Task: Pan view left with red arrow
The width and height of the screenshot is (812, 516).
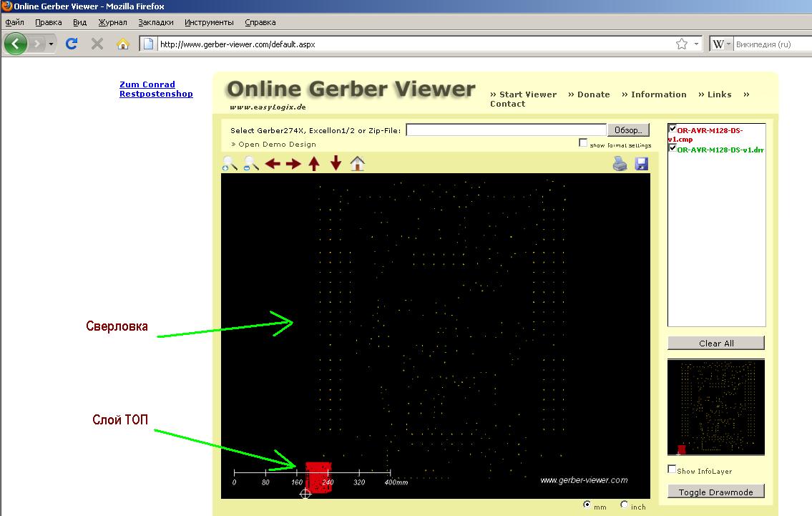Action: click(x=273, y=164)
